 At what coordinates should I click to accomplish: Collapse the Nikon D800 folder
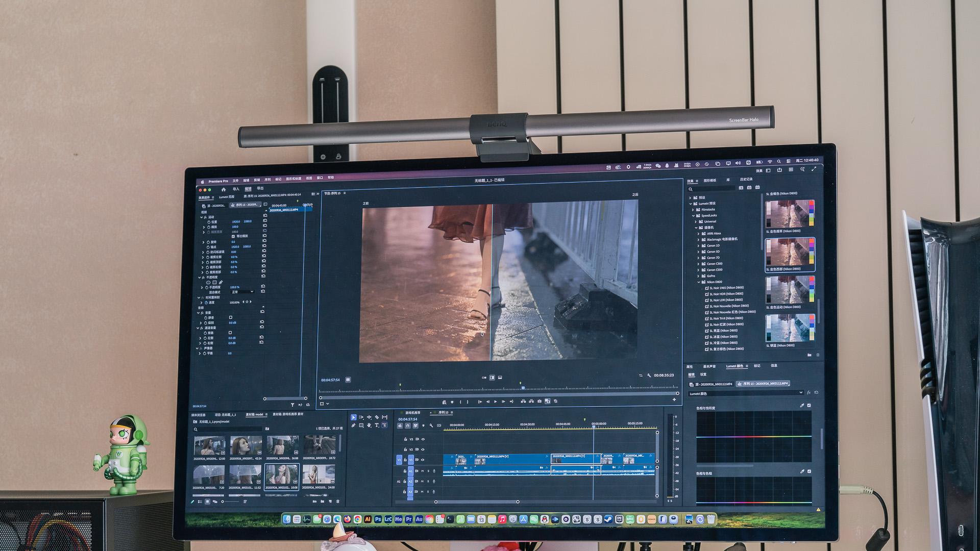click(699, 282)
